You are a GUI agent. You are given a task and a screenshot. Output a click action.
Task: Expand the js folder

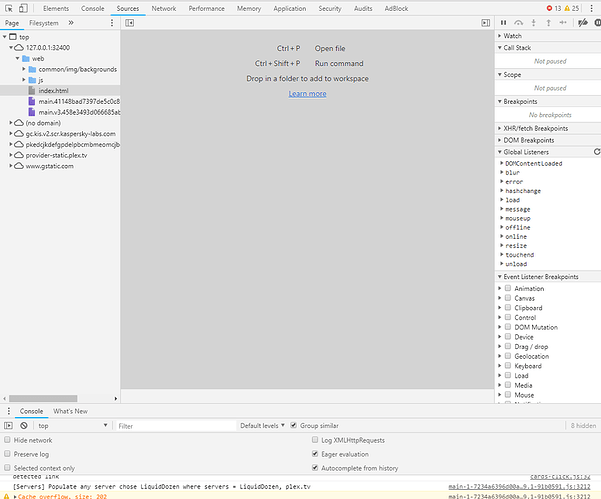(x=24, y=80)
